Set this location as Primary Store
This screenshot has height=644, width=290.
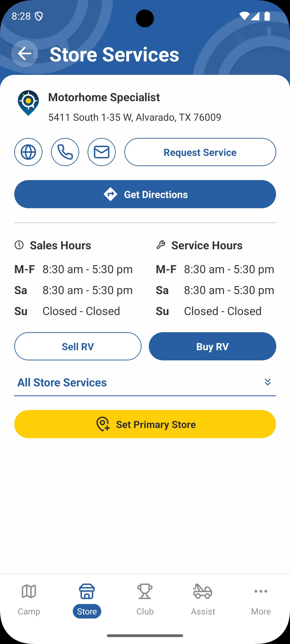click(x=145, y=424)
